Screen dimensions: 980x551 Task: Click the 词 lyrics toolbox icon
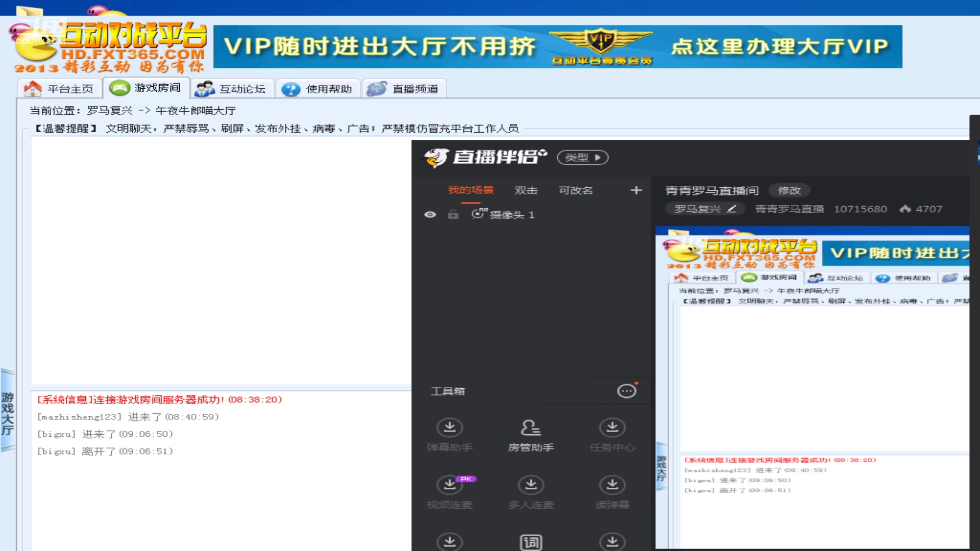pos(531,542)
